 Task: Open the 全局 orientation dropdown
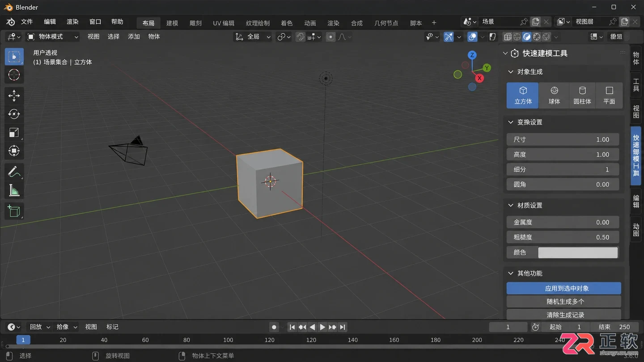click(x=253, y=37)
